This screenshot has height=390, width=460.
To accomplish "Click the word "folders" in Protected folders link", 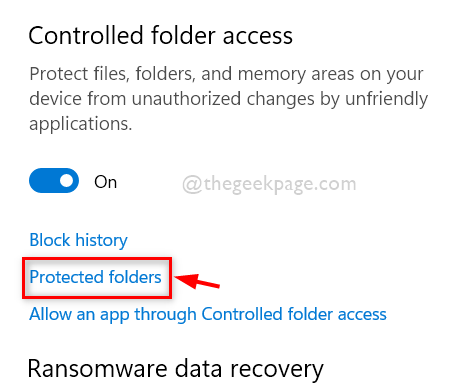I will [x=135, y=277].
